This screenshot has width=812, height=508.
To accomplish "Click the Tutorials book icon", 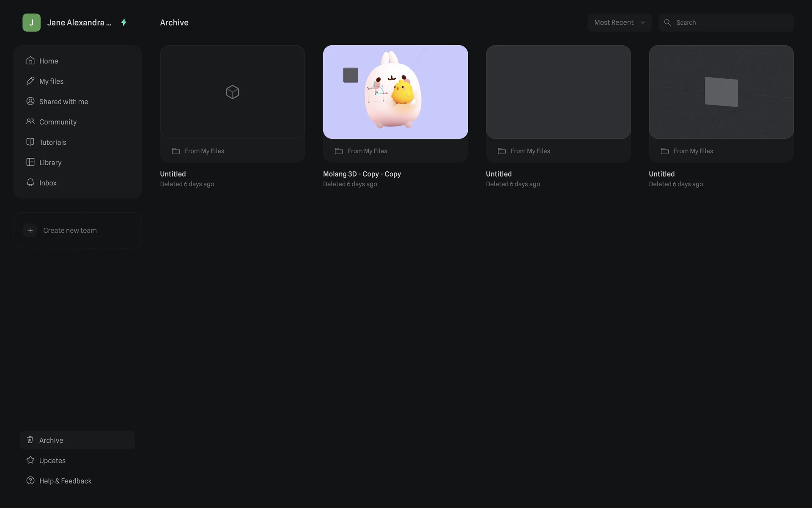I will (x=30, y=142).
